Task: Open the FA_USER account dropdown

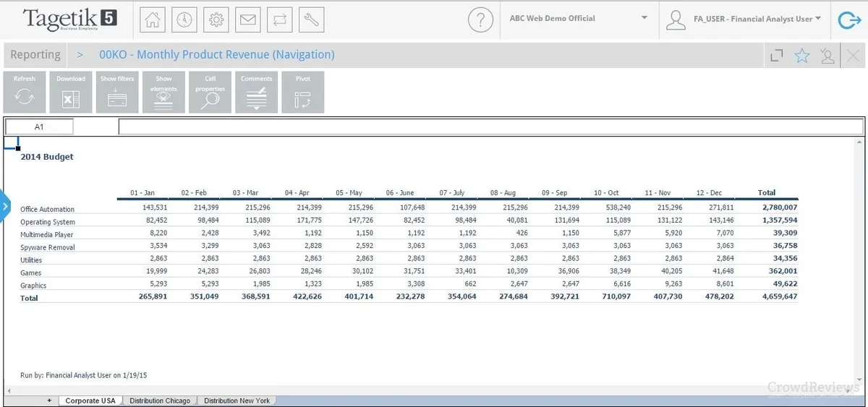Action: click(x=744, y=20)
